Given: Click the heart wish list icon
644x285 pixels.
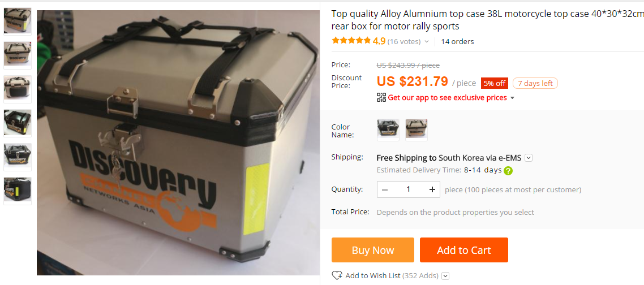Looking at the screenshot, I should pos(337,275).
